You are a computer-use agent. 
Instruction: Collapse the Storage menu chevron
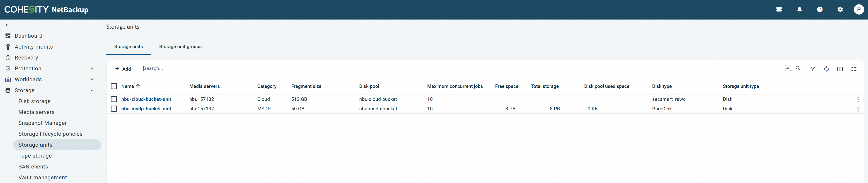(92, 90)
